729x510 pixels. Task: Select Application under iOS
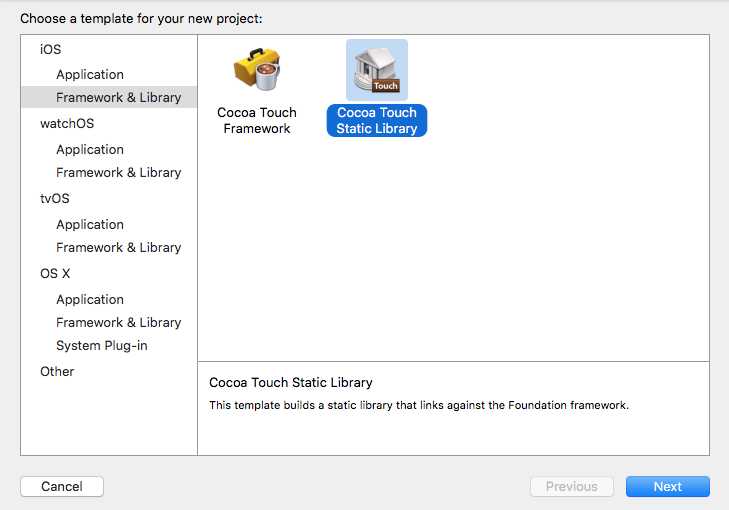[x=90, y=74]
